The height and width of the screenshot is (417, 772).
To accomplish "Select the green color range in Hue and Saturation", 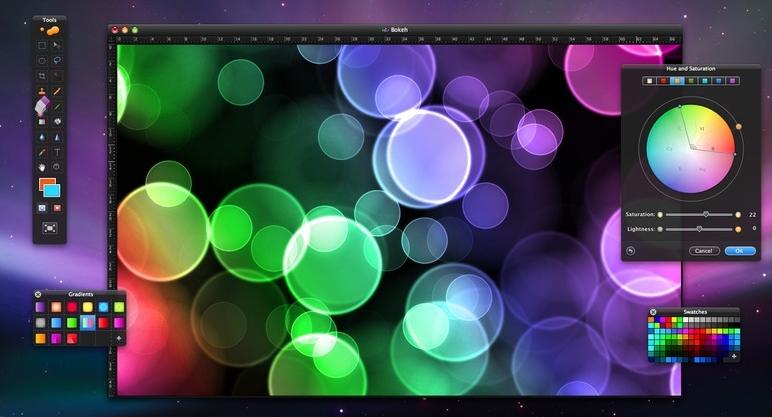I will click(x=691, y=80).
